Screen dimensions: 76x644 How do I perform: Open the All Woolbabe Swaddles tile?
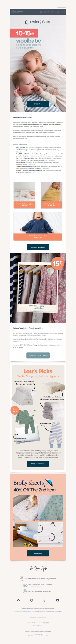point(51,195)
